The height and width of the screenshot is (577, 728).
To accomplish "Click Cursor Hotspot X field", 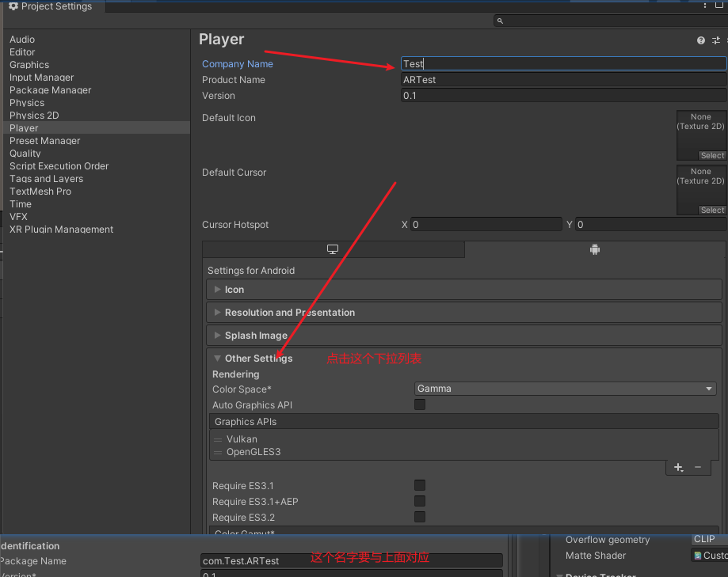I will pyautogui.click(x=486, y=225).
